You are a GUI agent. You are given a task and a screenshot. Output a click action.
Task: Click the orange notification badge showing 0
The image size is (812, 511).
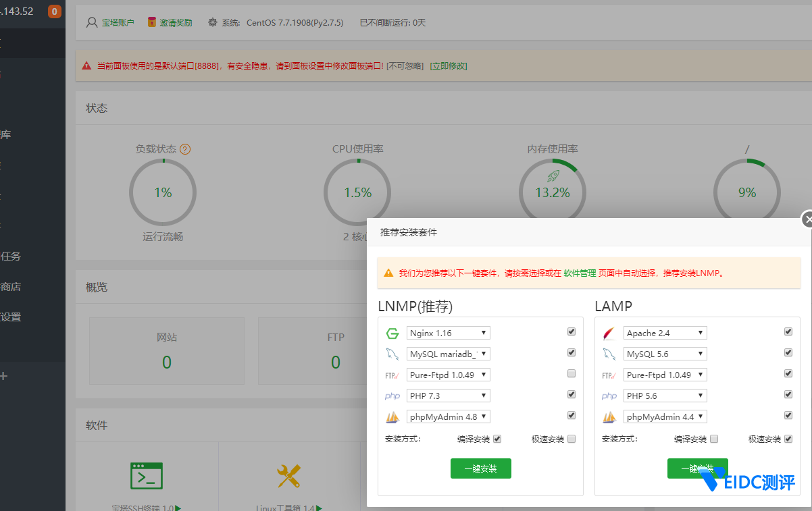[x=54, y=11]
